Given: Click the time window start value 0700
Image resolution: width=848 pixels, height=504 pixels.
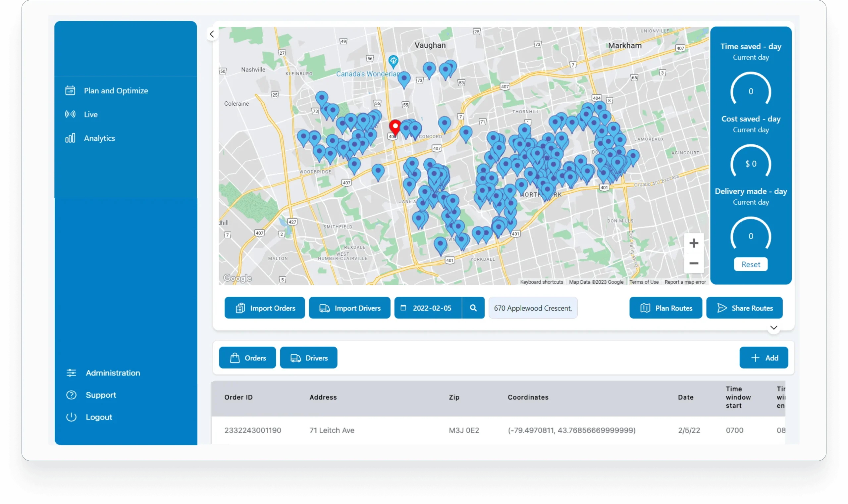Looking at the screenshot, I should point(734,430).
